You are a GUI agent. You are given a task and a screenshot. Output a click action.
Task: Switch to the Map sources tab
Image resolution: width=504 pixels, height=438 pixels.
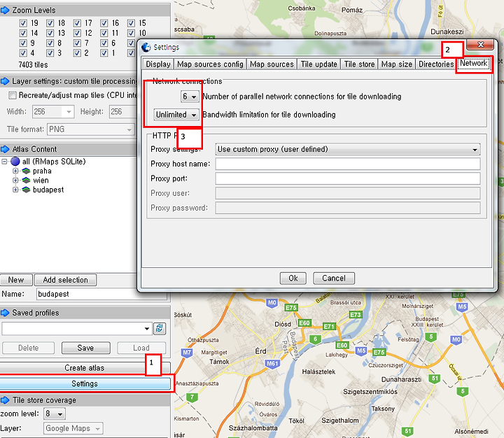point(272,64)
